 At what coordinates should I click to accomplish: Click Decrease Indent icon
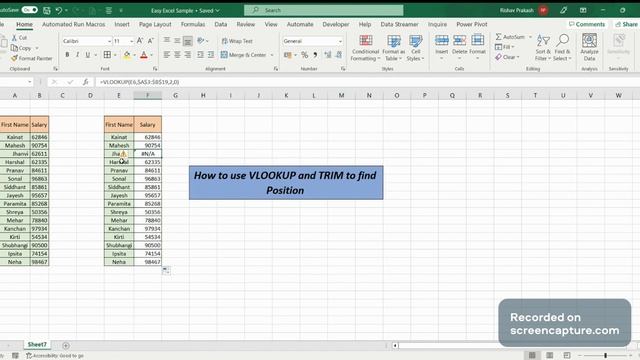click(200, 55)
